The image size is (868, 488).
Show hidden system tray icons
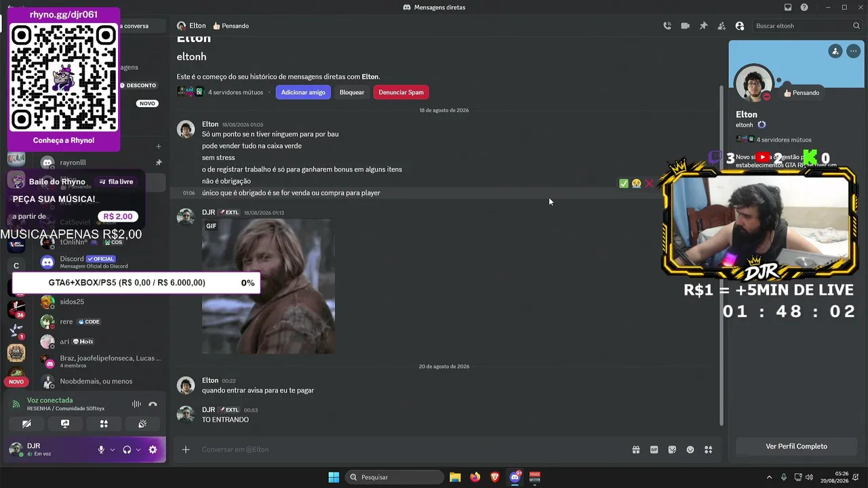[x=769, y=477]
